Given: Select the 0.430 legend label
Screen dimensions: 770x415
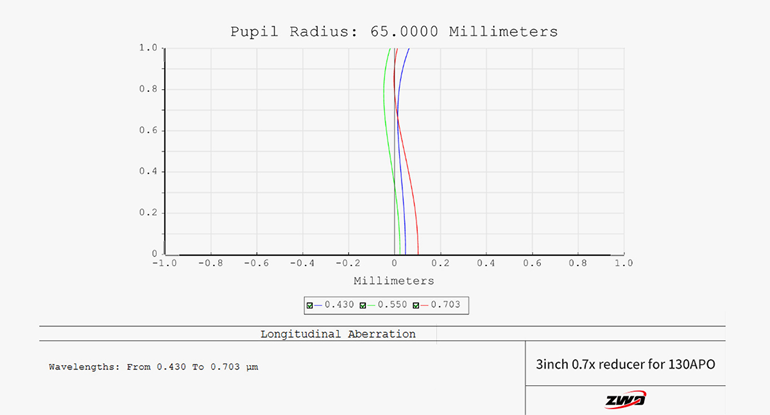Looking at the screenshot, I should tap(340, 305).
